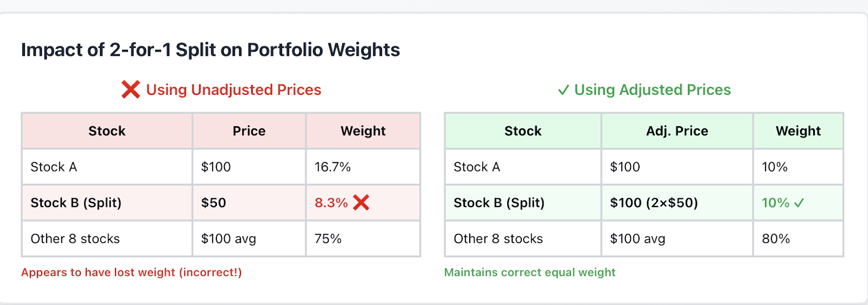This screenshot has height=305, width=868.
Task: Click the Maintains correct equal weight note
Action: pos(529,272)
